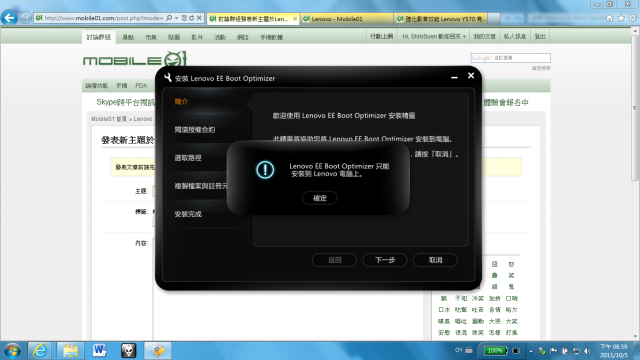
Task: Open the 私人訊息 link
Action: point(515,36)
